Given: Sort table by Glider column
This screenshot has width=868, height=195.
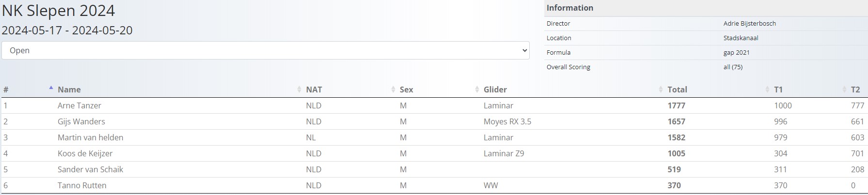Looking at the screenshot, I should pos(495,90).
